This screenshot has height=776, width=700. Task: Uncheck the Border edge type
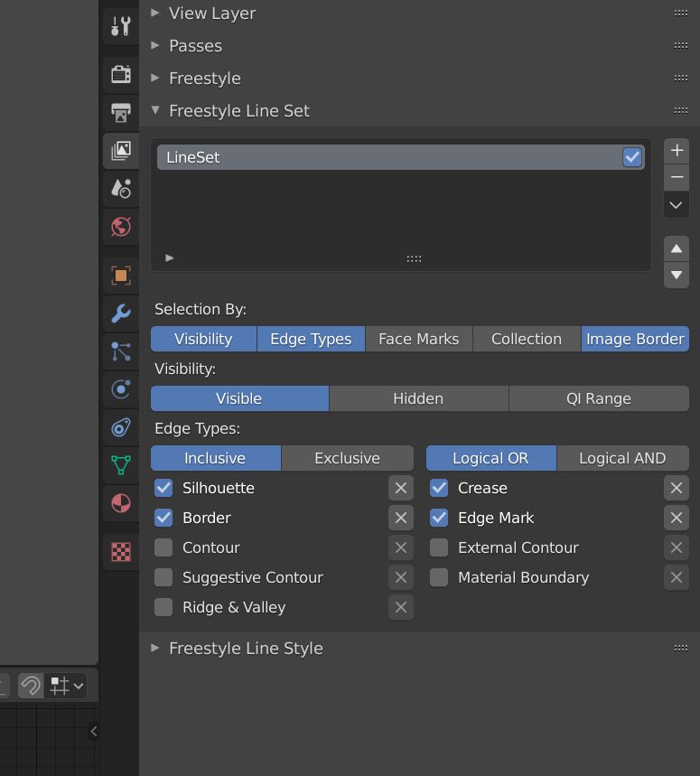(x=163, y=518)
